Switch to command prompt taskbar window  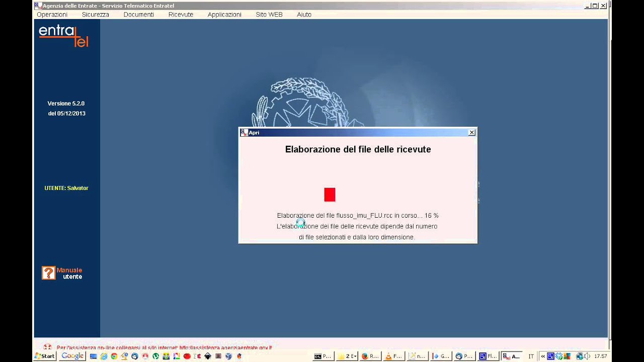point(323,356)
